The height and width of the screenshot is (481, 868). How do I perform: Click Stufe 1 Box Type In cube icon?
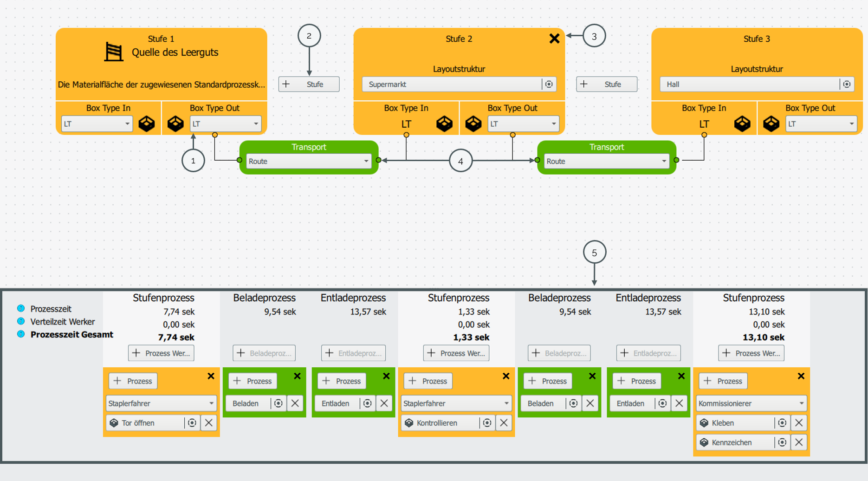147,123
